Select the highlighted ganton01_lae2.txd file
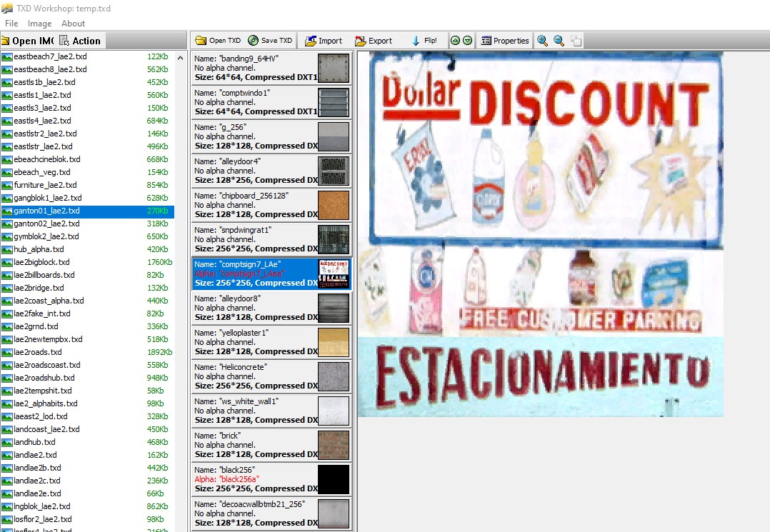The image size is (770, 532). tap(87, 211)
